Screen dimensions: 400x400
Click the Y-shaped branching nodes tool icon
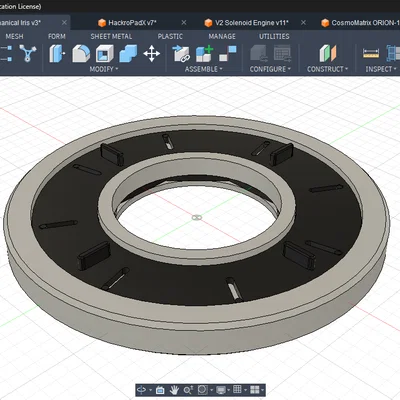click(x=28, y=54)
